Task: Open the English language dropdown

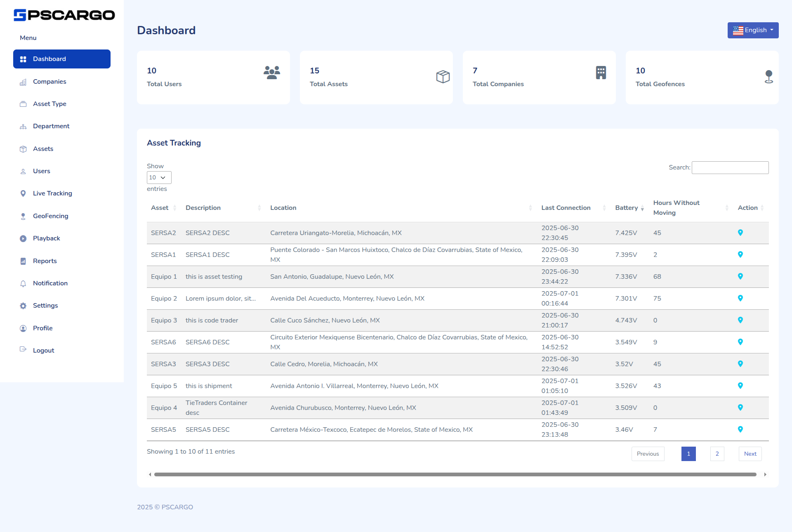Action: click(x=753, y=30)
